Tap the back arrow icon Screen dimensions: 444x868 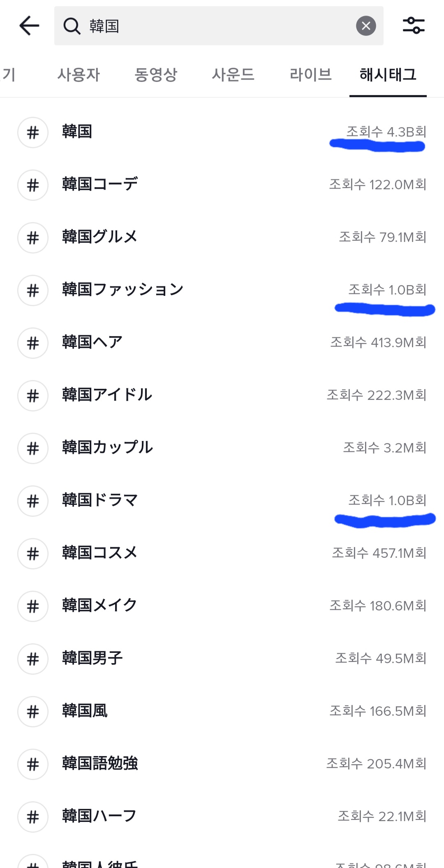click(29, 26)
